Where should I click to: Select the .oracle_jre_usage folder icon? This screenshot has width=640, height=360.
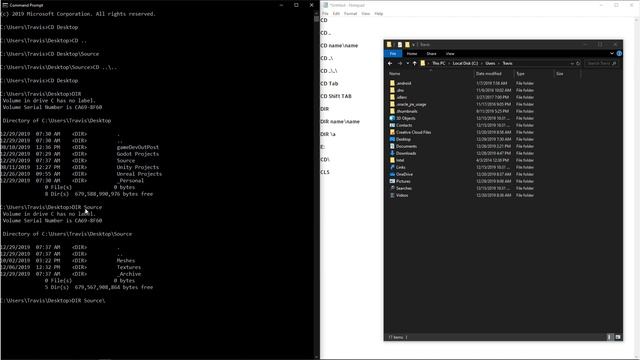(392, 104)
